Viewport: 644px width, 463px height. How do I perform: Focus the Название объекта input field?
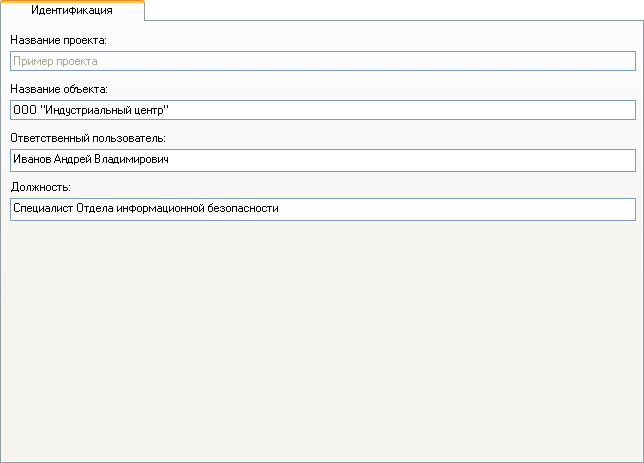click(323, 110)
